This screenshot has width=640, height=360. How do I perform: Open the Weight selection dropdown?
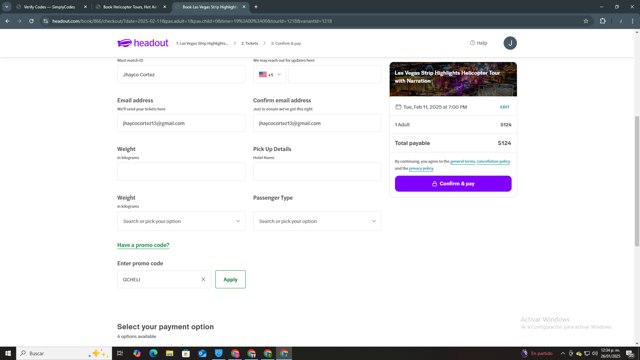point(181,221)
